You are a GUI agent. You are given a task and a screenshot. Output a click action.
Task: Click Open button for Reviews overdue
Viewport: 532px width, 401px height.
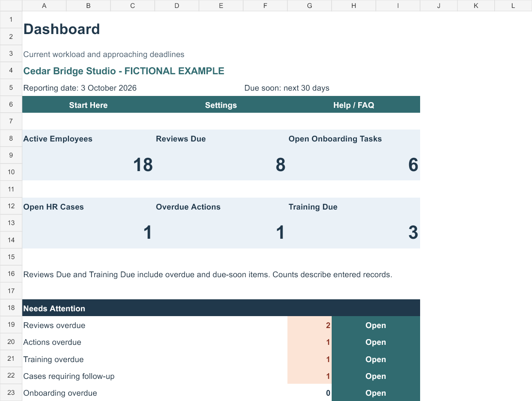[376, 325]
